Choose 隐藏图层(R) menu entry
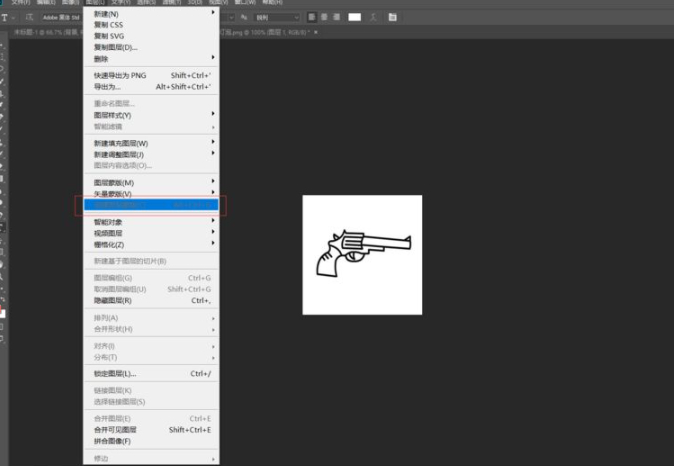 (x=151, y=300)
